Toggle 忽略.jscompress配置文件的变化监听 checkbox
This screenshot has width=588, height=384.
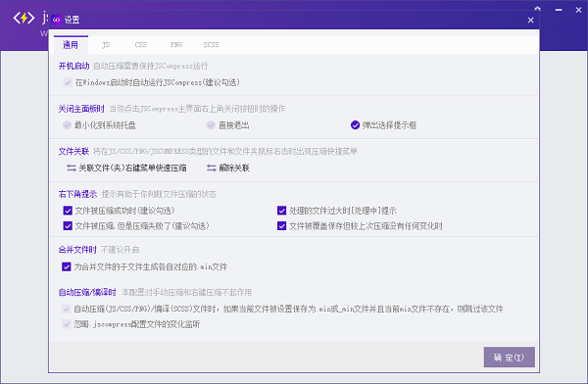click(67, 324)
